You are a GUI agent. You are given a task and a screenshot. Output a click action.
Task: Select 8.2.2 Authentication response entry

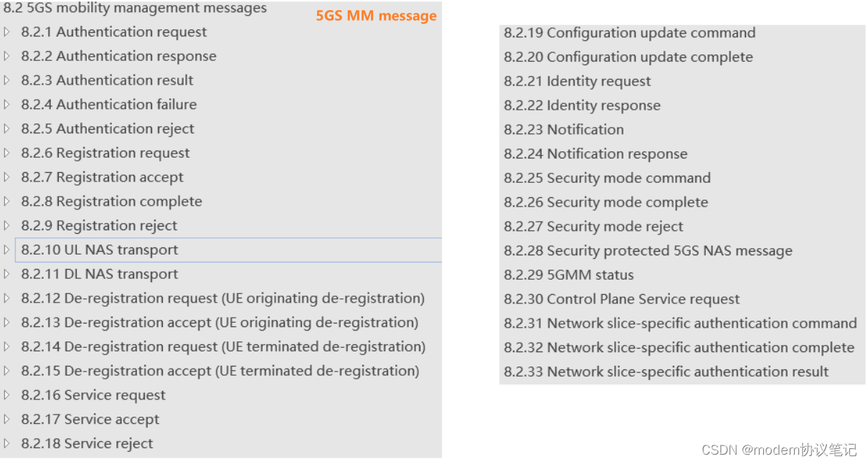pos(118,56)
